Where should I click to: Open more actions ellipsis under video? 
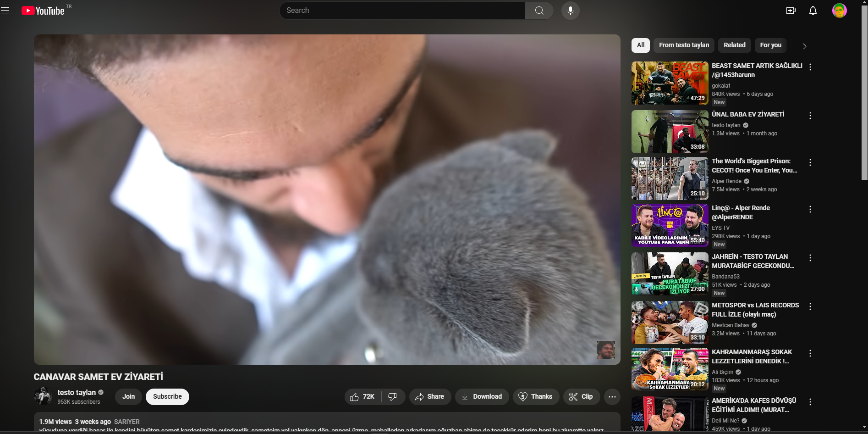pos(612,397)
